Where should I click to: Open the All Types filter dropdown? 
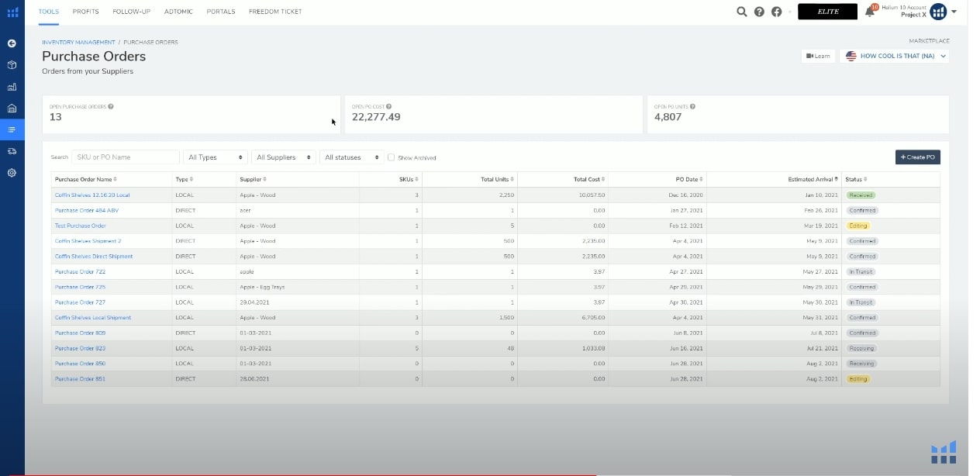point(216,157)
